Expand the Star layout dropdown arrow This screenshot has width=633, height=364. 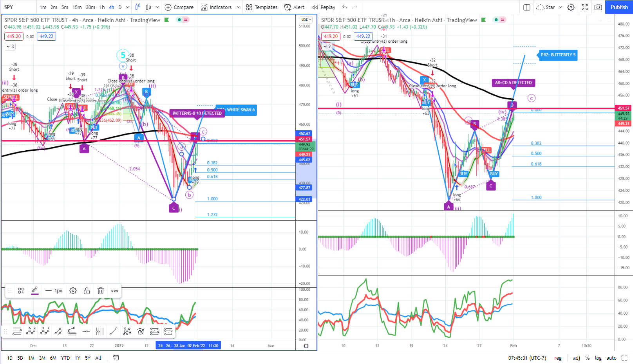click(561, 7)
